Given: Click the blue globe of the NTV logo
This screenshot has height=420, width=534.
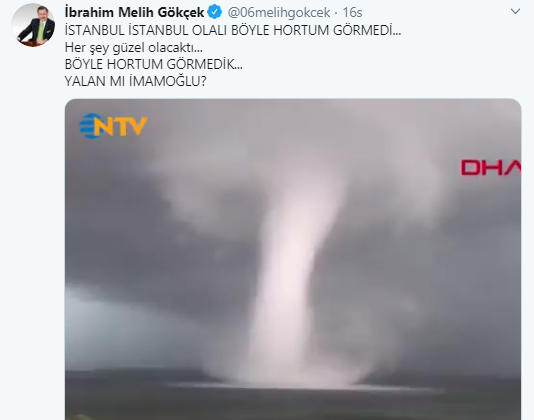Looking at the screenshot, I should 89,126.
